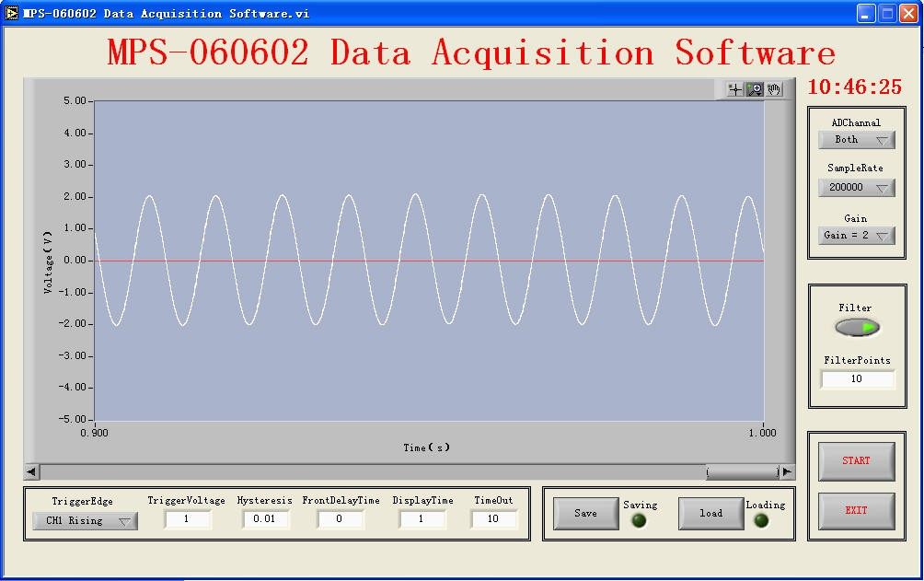Click the horizontal scrollbar thumb under graph
Image resolution: width=924 pixels, height=581 pixels.
point(742,471)
